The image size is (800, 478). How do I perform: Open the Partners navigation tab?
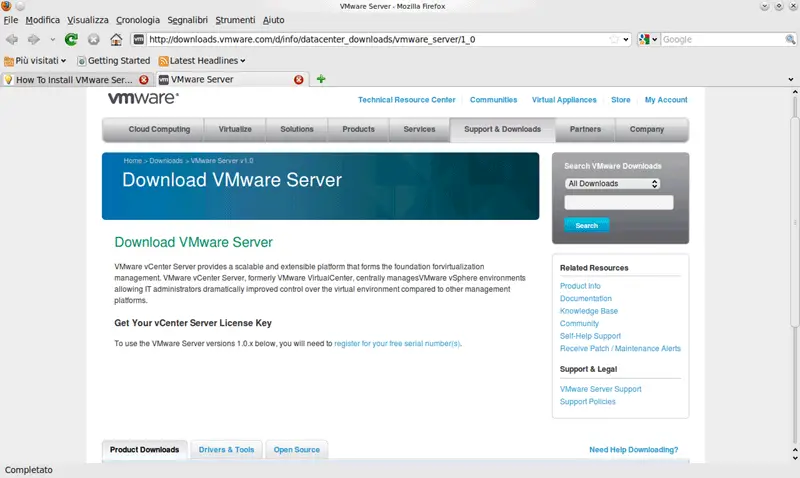[x=585, y=130]
